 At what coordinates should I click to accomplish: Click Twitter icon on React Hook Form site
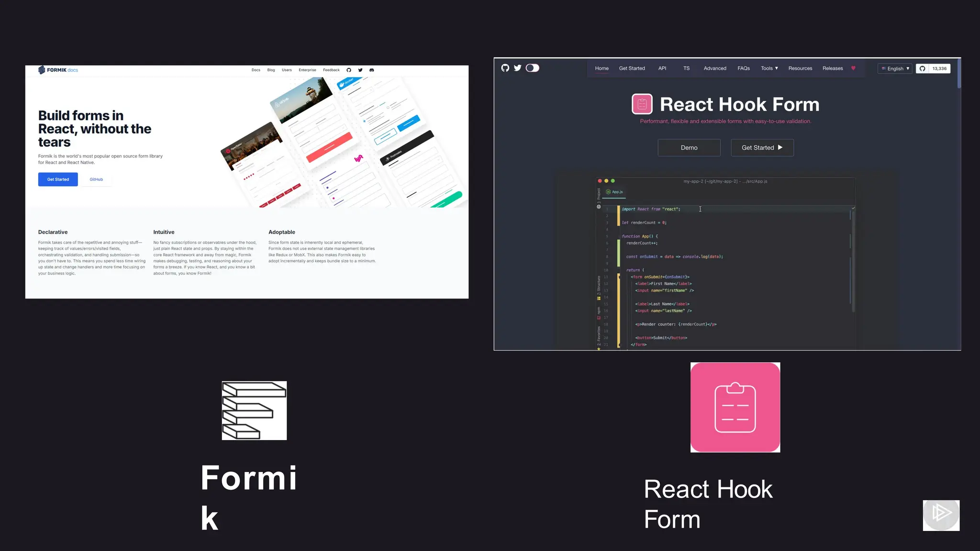[517, 68]
